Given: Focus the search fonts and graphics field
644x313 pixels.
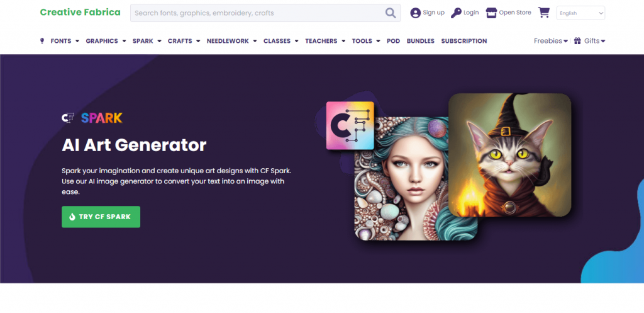Looking at the screenshot, I should 265,13.
